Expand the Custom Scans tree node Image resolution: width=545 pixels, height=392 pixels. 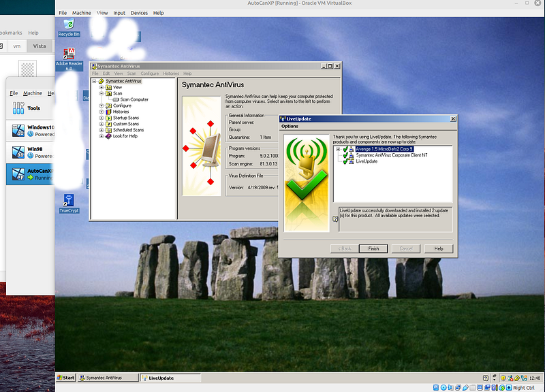(102, 124)
